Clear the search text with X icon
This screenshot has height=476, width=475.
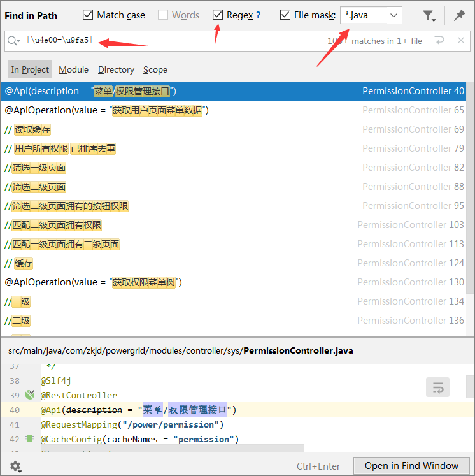coord(461,40)
